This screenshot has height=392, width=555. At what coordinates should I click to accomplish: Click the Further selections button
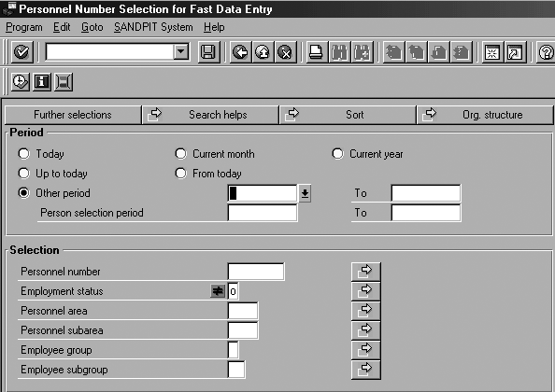tap(73, 115)
